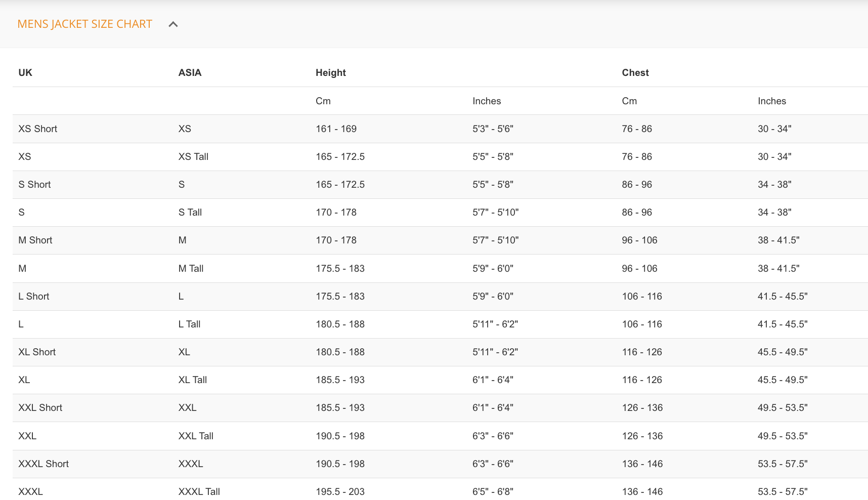Click the M Short UK size cell
The height and width of the screenshot is (500, 868).
pyautogui.click(x=35, y=240)
